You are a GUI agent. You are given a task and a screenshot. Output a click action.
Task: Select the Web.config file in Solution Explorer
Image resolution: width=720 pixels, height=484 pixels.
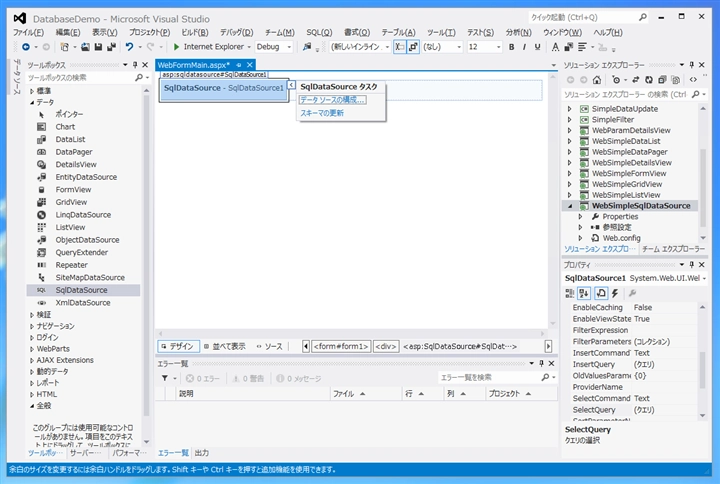(621, 238)
